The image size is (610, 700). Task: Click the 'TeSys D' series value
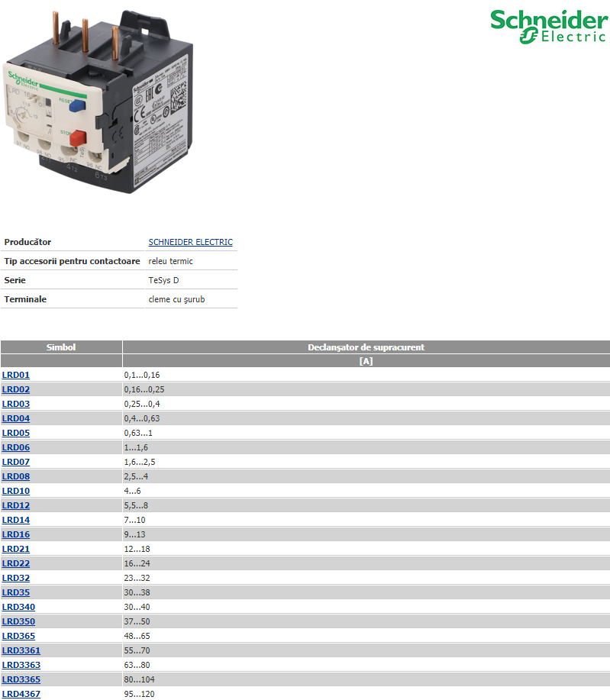(x=163, y=280)
